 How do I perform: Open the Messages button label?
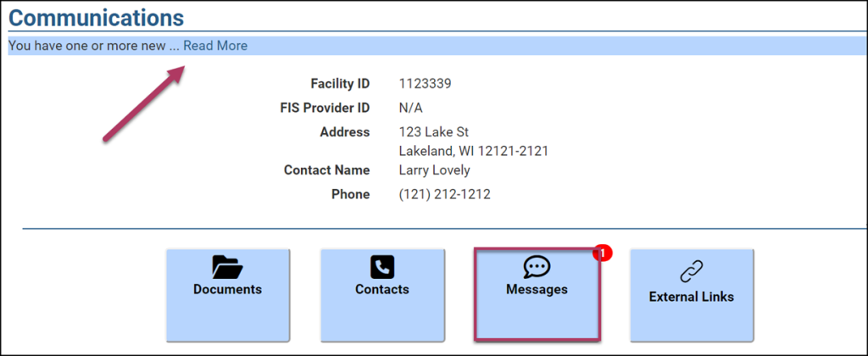tap(537, 290)
